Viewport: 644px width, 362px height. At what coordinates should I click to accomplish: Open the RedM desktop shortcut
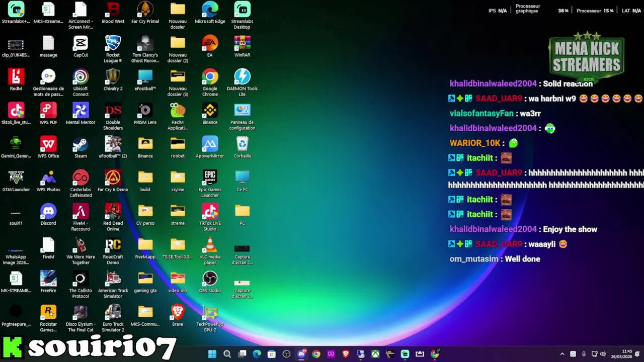(x=16, y=80)
